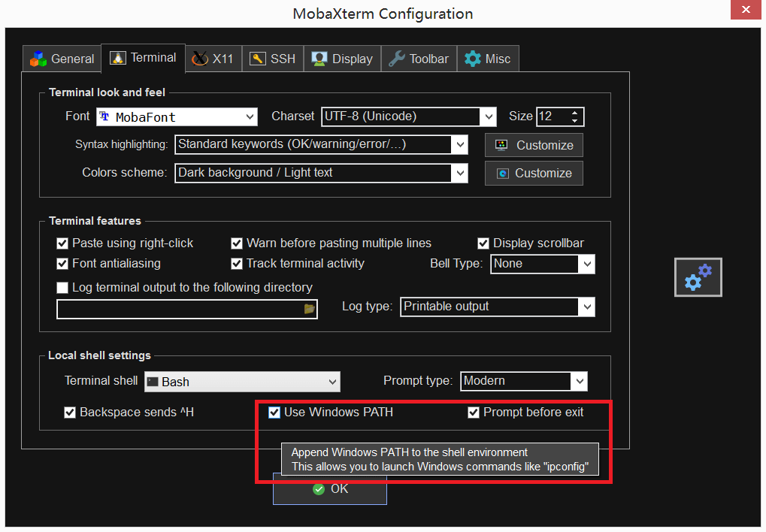
Task: Open the Syntax highlighting dropdown
Action: [x=321, y=144]
